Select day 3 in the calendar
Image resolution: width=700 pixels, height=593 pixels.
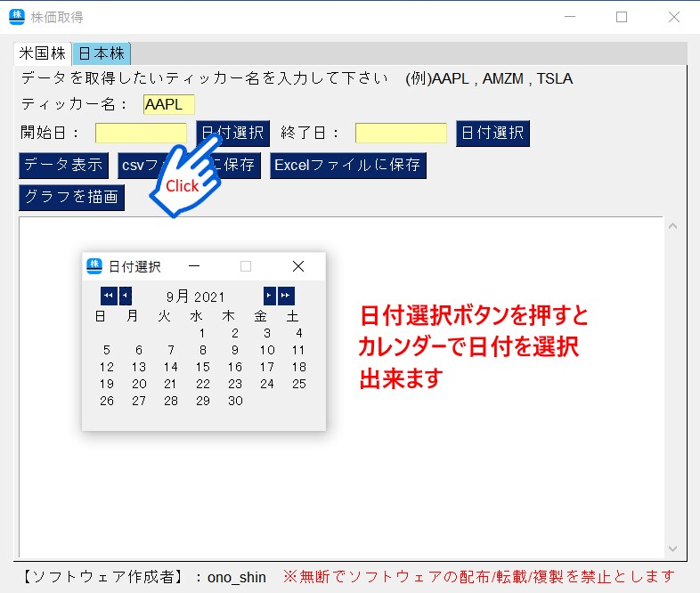[x=267, y=333]
